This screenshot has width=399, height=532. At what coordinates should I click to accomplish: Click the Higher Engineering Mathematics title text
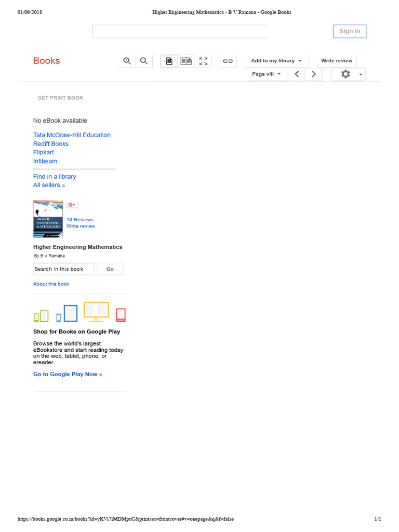click(x=78, y=247)
